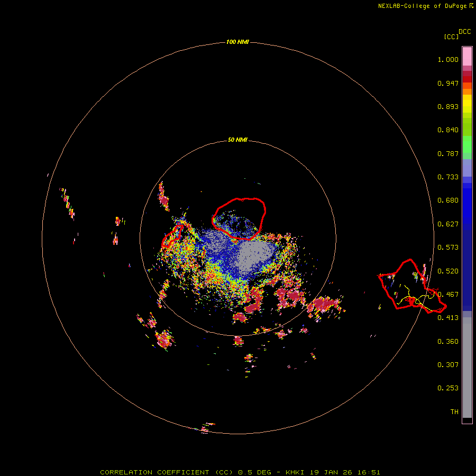Click the TH threshold label
Image resolution: width=476 pixels, height=476 pixels.
tap(454, 412)
